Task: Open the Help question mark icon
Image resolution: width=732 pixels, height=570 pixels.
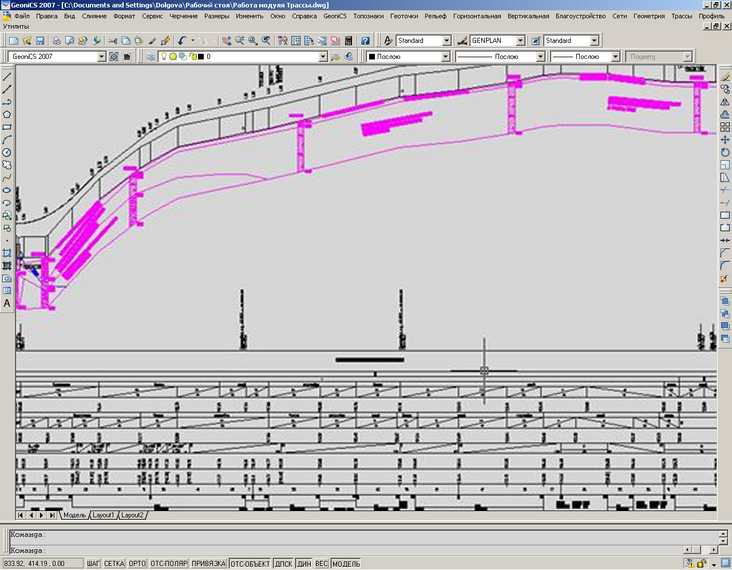Action: (365, 41)
